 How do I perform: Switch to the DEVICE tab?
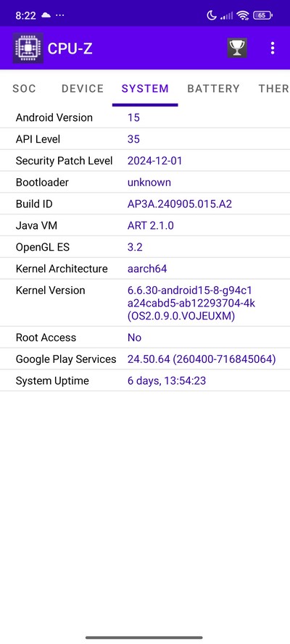point(83,88)
